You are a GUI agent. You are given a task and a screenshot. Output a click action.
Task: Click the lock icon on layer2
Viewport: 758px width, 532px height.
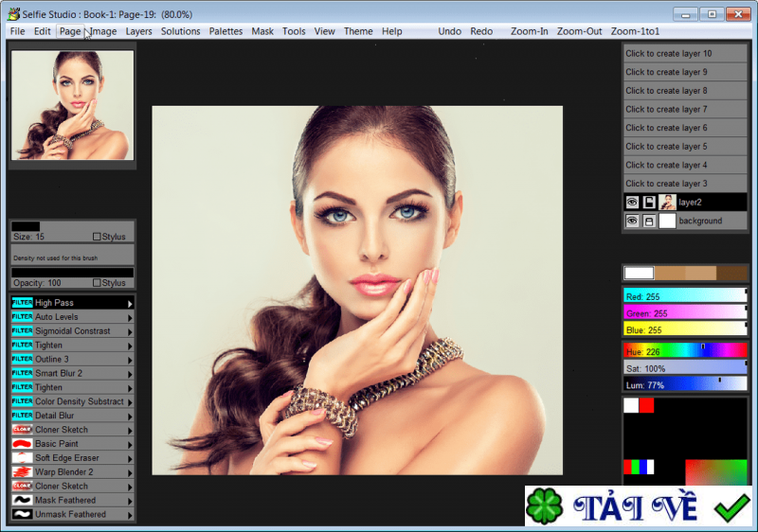coord(649,203)
